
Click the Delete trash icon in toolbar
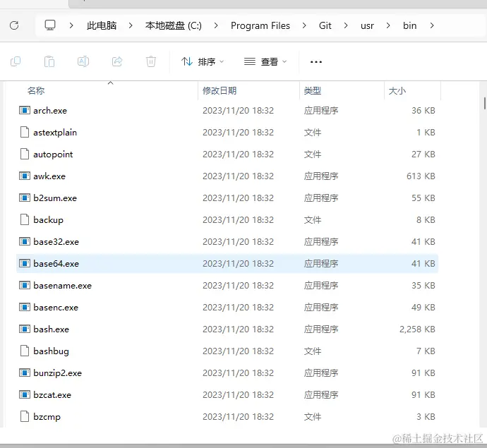click(151, 61)
